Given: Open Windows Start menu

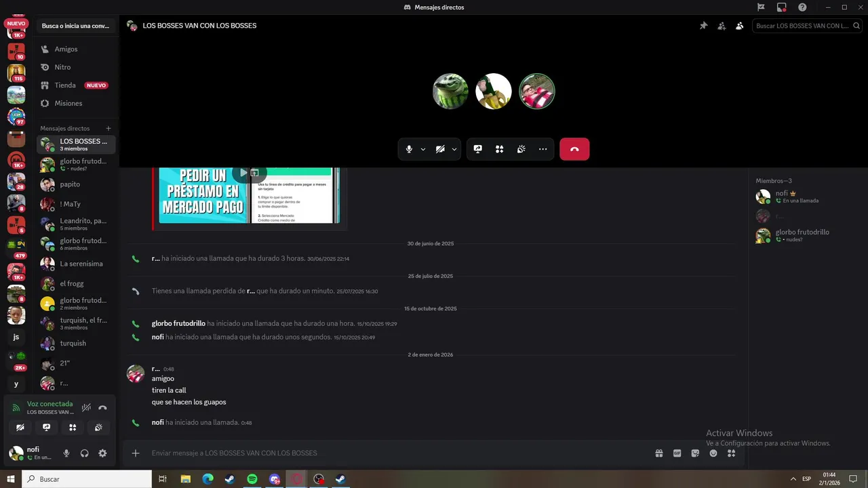Looking at the screenshot, I should click(11, 479).
